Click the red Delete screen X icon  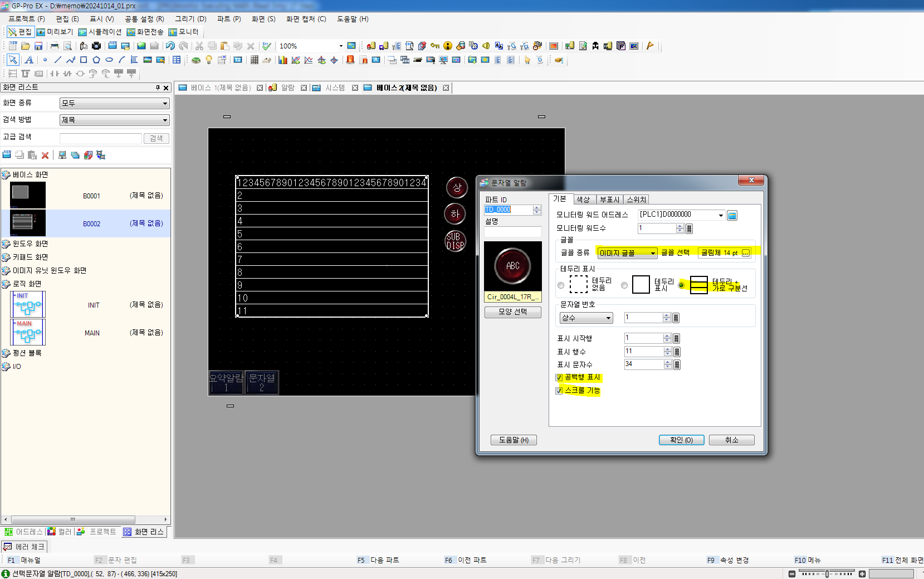click(x=45, y=155)
